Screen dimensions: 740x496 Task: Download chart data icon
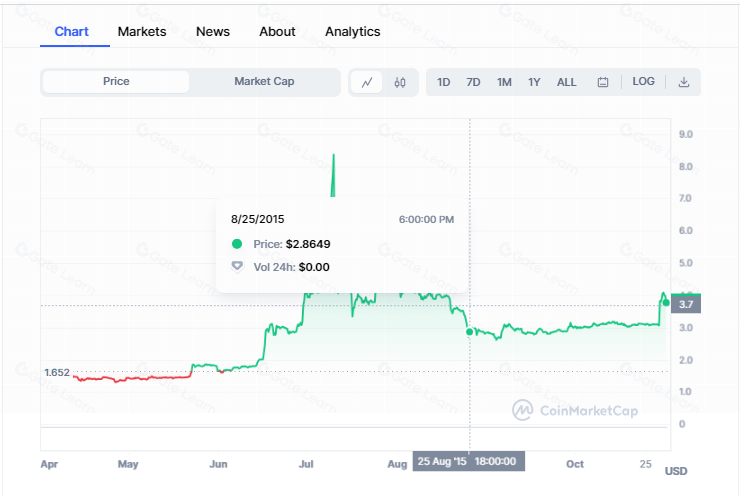(684, 82)
